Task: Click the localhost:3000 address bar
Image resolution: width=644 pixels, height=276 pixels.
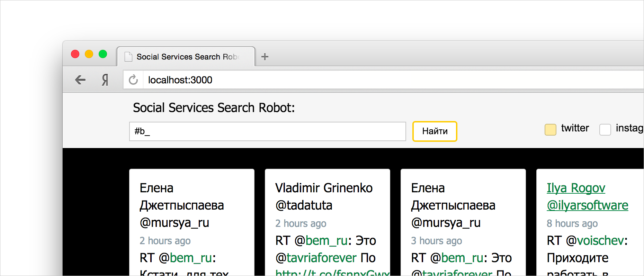Action: coord(393,80)
